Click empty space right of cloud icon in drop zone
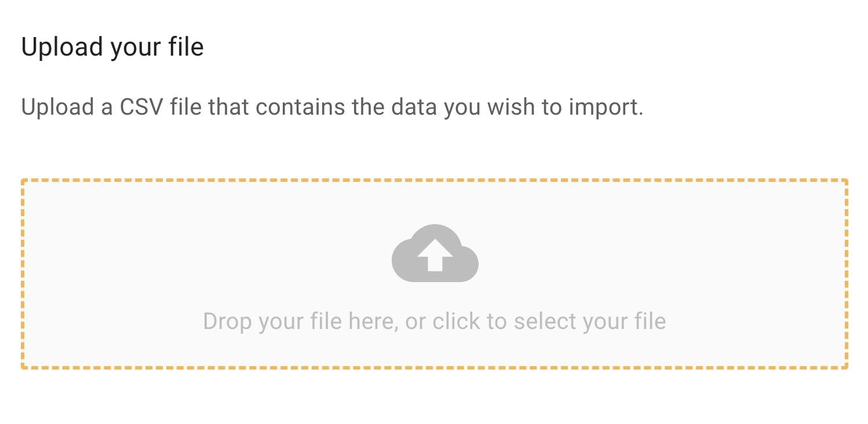 pyautogui.click(x=666, y=255)
